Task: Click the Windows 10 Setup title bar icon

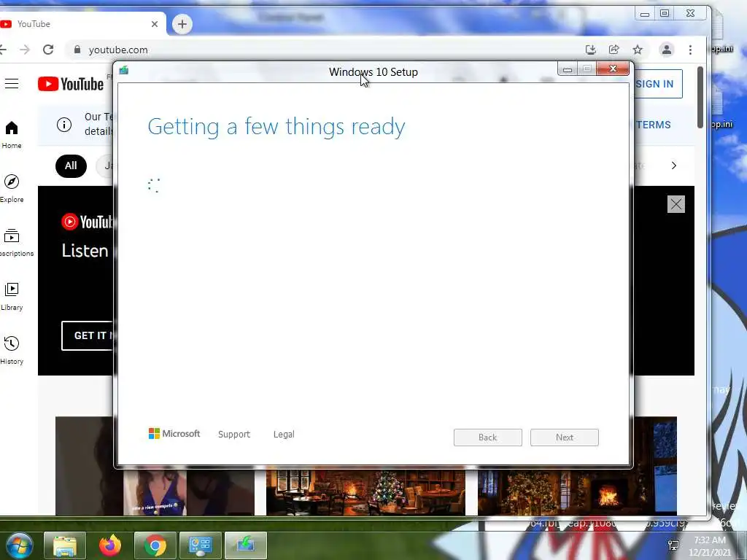Action: pos(124,71)
